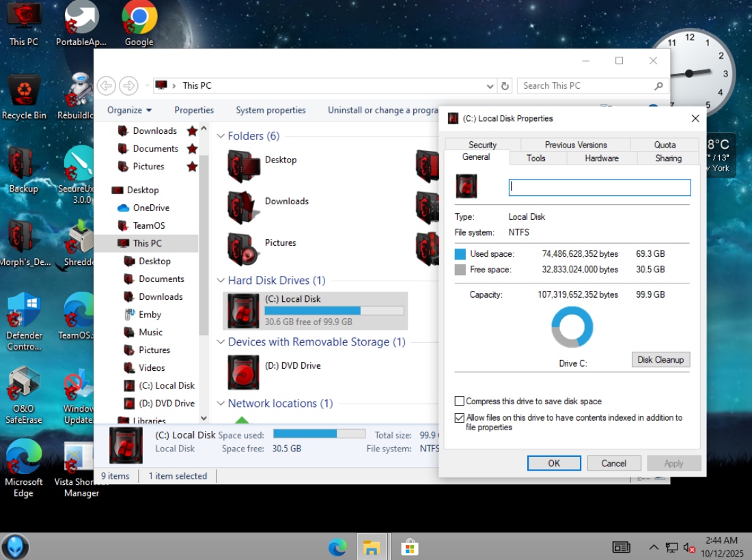The height and width of the screenshot is (560, 752).
Task: Enable Compress this drive checkbox
Action: (x=460, y=402)
